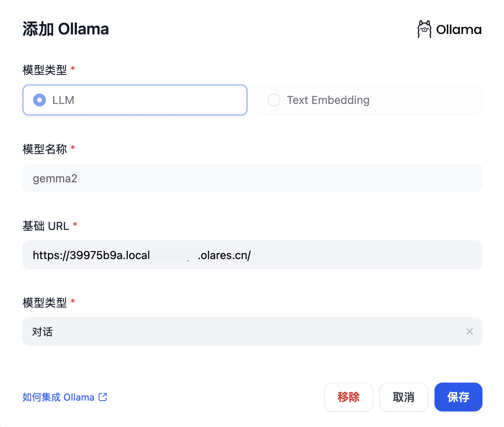Clear the 对话 selection using the X icon
The height and width of the screenshot is (427, 504).
click(470, 331)
